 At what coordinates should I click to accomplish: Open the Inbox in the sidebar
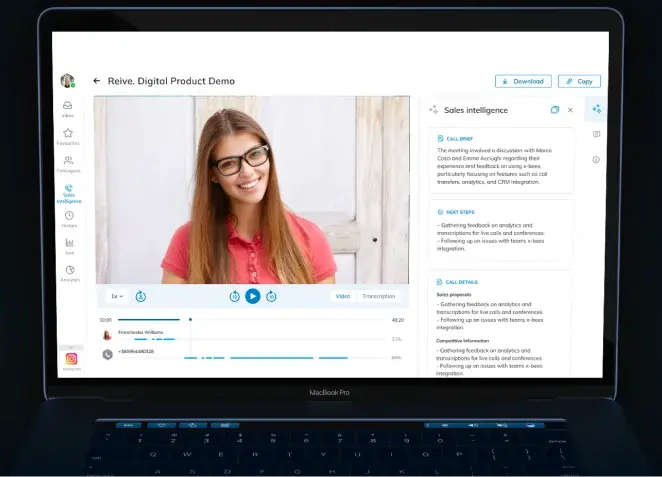tap(68, 107)
